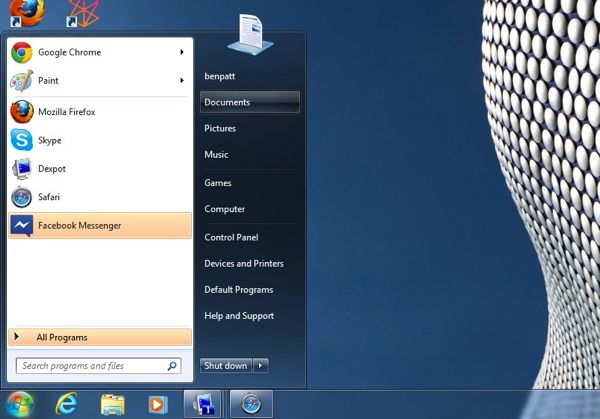Click the Windows Start orb

click(x=20, y=404)
